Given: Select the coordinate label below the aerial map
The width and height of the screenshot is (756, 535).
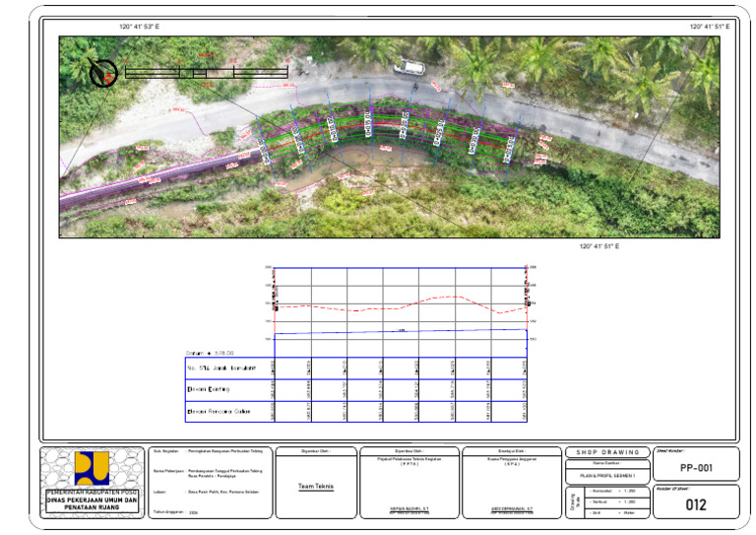Looking at the screenshot, I should pyautogui.click(x=599, y=246).
